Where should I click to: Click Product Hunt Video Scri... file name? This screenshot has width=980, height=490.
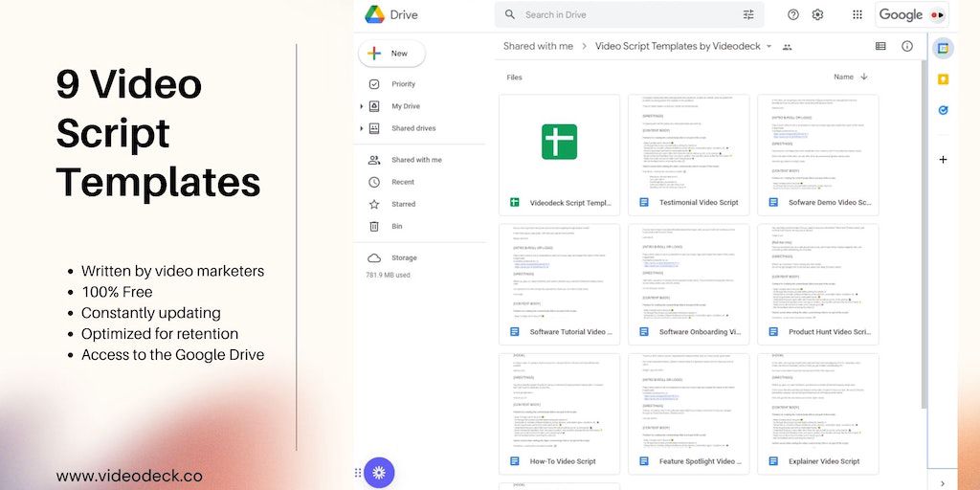pyautogui.click(x=830, y=332)
